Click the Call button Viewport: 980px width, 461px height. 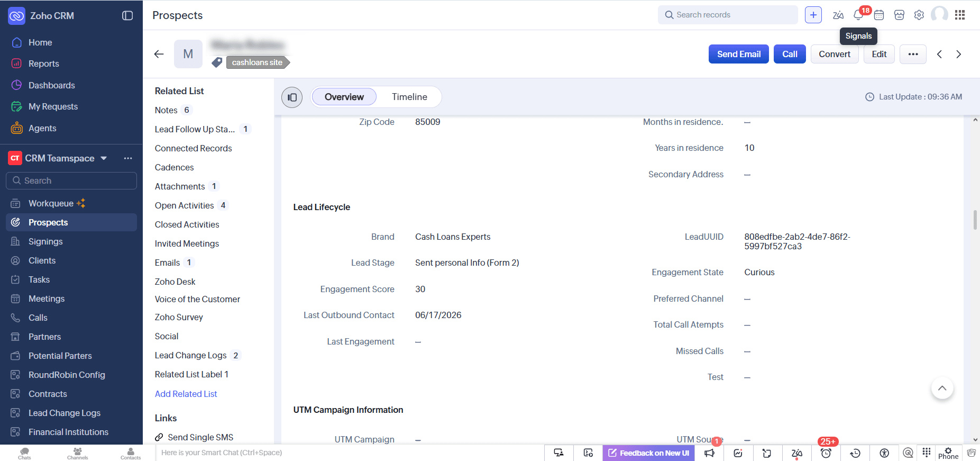pyautogui.click(x=790, y=54)
